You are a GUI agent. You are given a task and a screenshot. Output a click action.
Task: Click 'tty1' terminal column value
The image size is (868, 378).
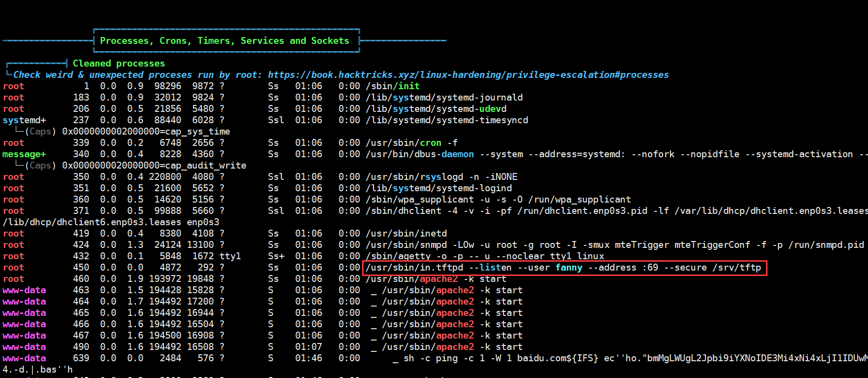(230, 256)
